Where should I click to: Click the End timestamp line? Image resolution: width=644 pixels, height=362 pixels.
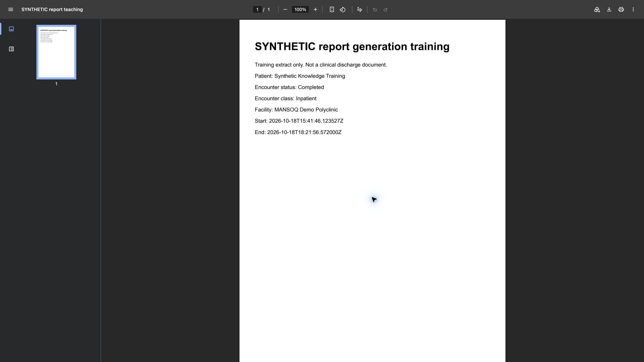coord(298,132)
